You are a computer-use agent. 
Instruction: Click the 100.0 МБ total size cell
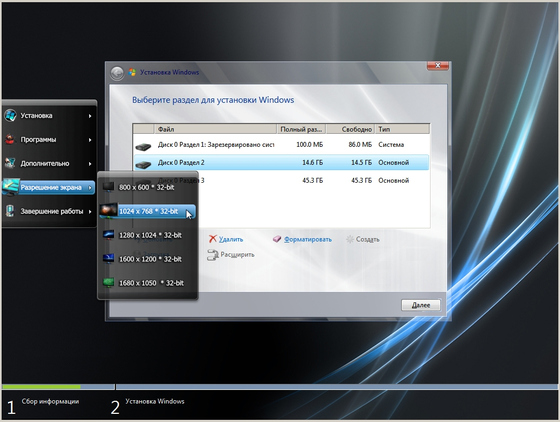(310, 145)
